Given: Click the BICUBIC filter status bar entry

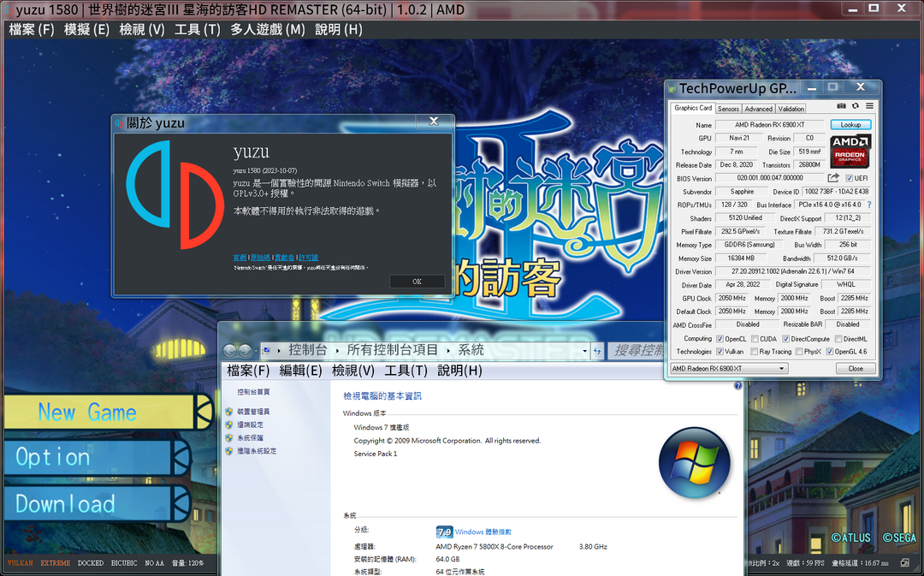Looking at the screenshot, I should pyautogui.click(x=124, y=563).
